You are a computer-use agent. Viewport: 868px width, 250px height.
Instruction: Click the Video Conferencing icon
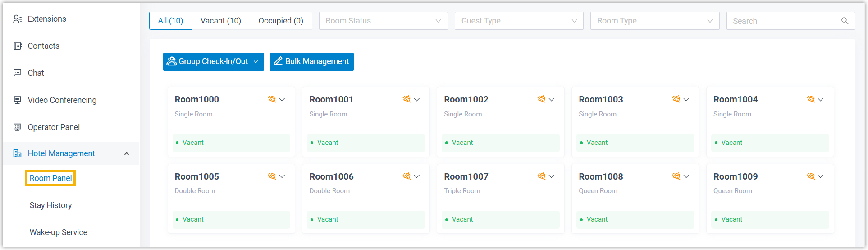point(18,100)
